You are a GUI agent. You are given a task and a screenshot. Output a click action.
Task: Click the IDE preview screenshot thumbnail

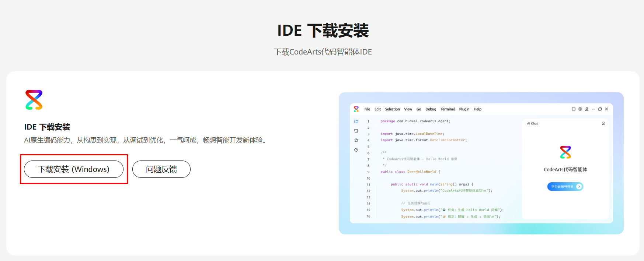[x=481, y=163]
